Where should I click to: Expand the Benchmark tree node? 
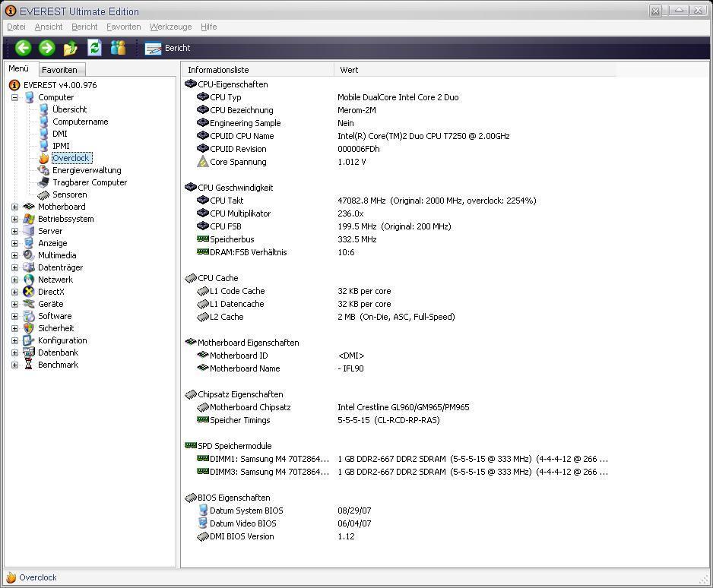click(x=14, y=365)
